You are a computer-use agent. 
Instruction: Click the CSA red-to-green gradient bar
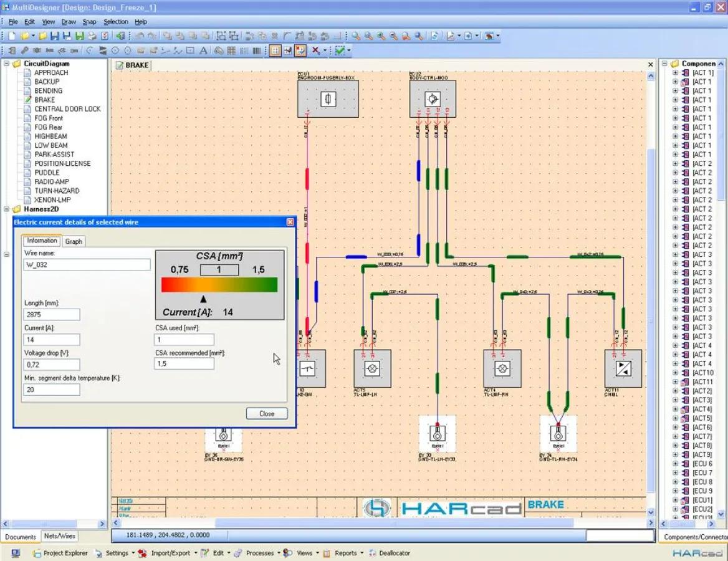tap(219, 285)
